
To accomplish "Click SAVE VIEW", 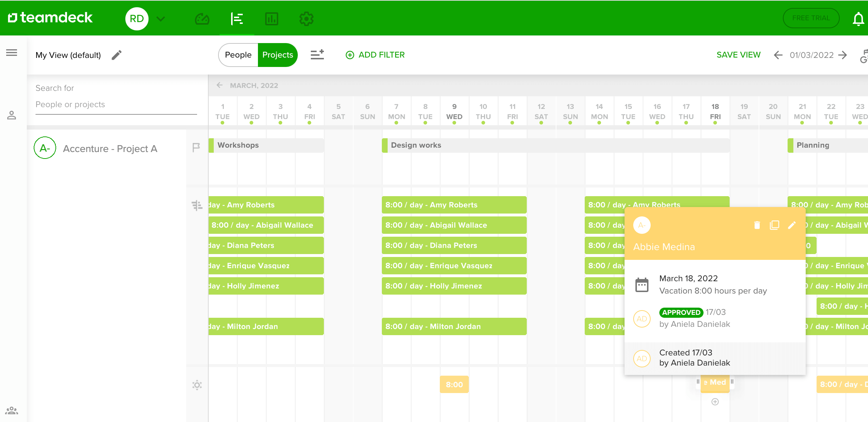I will point(738,55).
